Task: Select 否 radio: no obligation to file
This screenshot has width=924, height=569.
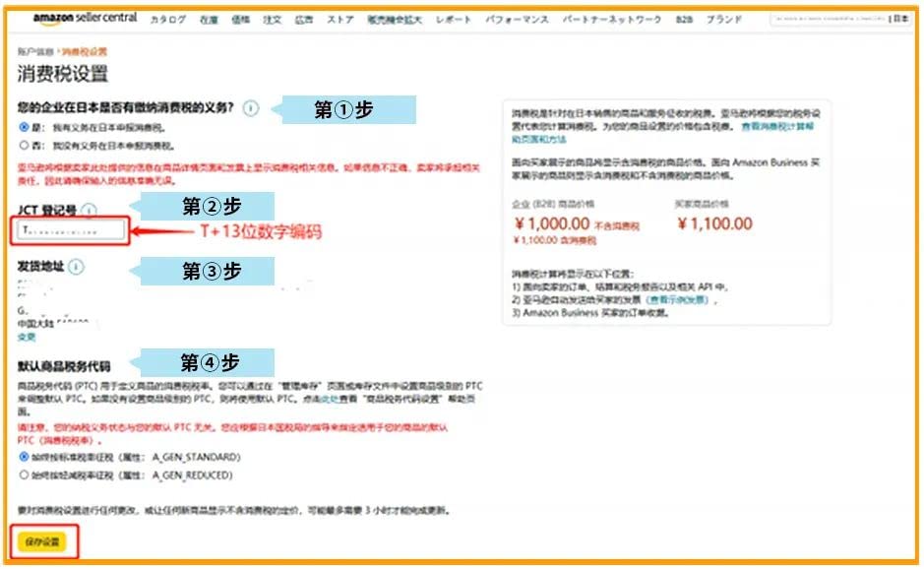Action: pyautogui.click(x=25, y=144)
